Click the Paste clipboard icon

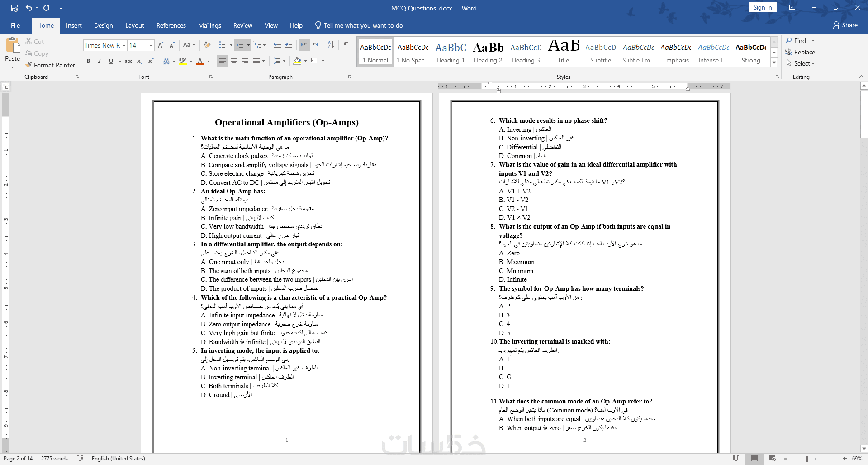click(13, 46)
